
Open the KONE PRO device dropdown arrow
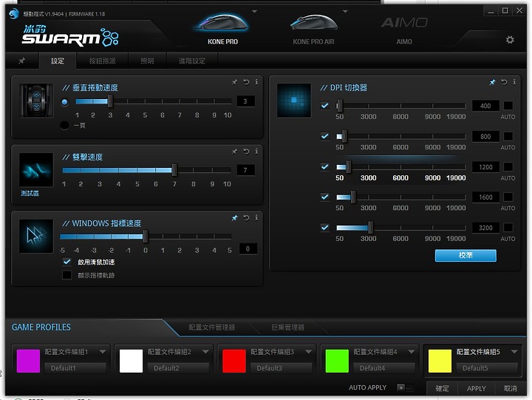[x=254, y=12]
